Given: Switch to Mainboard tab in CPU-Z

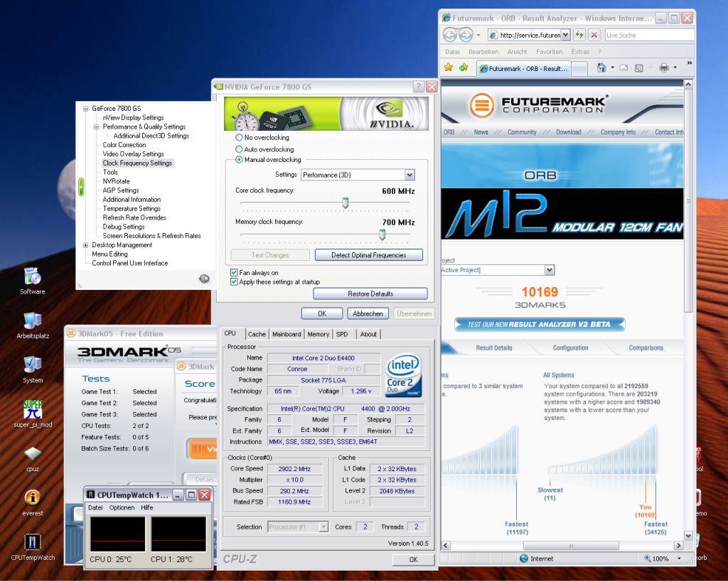Looking at the screenshot, I should 287,334.
